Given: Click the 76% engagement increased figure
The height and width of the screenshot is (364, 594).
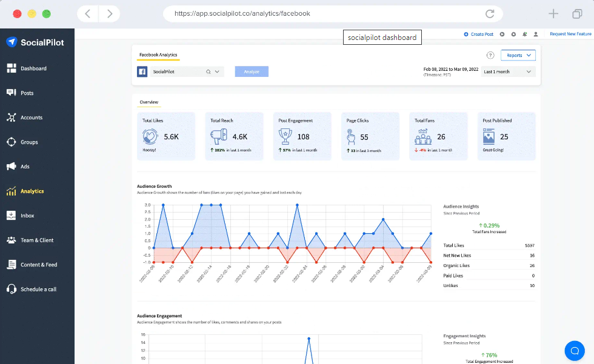Looking at the screenshot, I should [489, 356].
